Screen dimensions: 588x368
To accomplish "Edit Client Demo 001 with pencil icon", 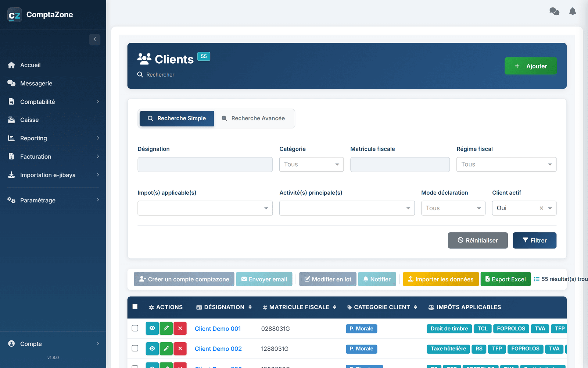I will [x=166, y=328].
